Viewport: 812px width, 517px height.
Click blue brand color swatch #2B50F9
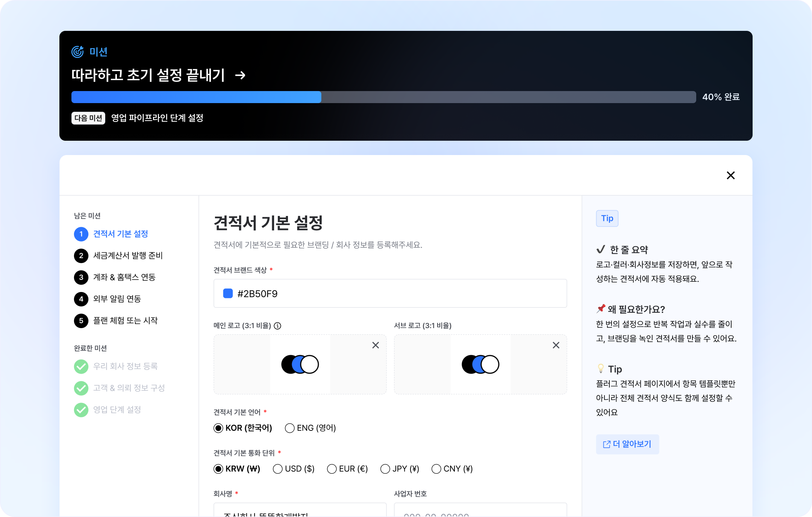[228, 293]
